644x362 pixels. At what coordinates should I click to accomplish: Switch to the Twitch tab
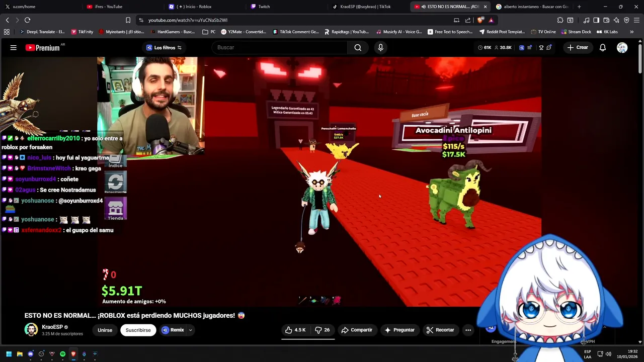coord(287,7)
